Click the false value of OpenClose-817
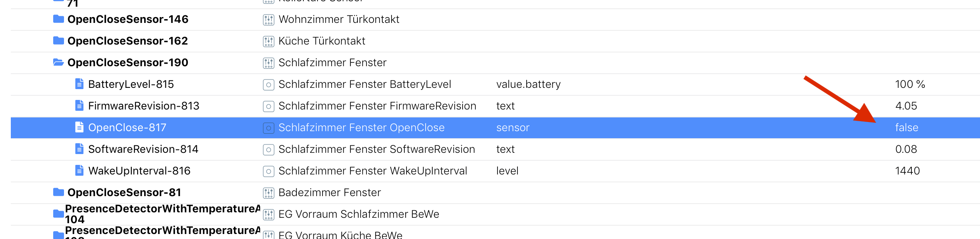The height and width of the screenshot is (239, 980). click(906, 128)
